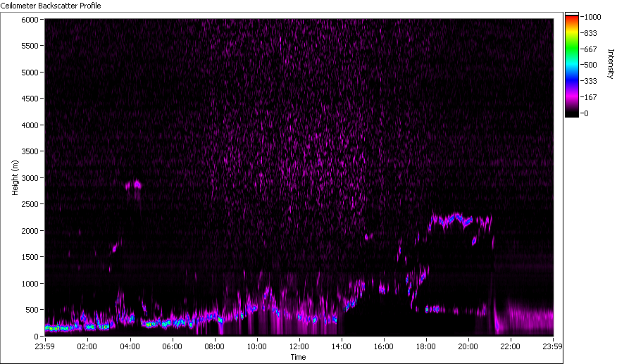Click the 20:00 time tick label
The height and width of the screenshot is (364, 617).
pyautogui.click(x=468, y=346)
